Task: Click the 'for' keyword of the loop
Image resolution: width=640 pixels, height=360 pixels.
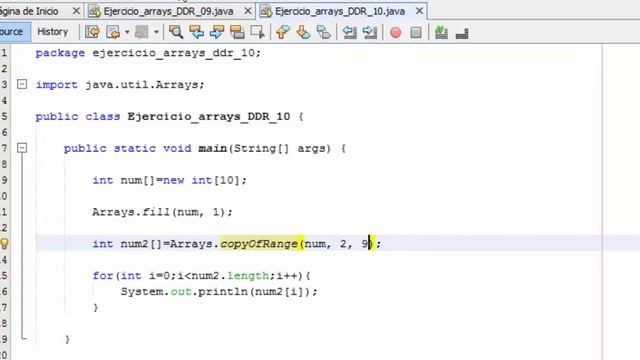Action: 103,276
